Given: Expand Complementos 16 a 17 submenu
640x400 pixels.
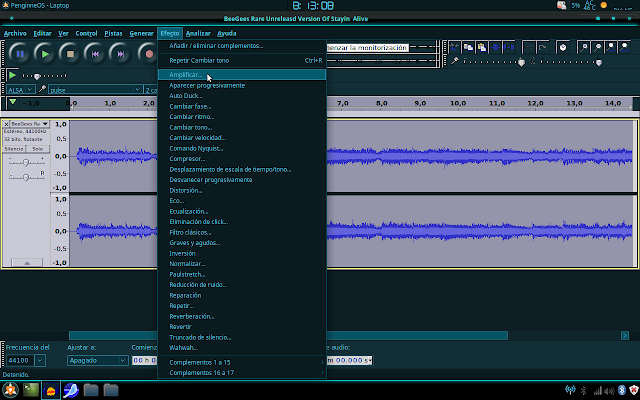Looking at the screenshot, I should click(x=242, y=373).
